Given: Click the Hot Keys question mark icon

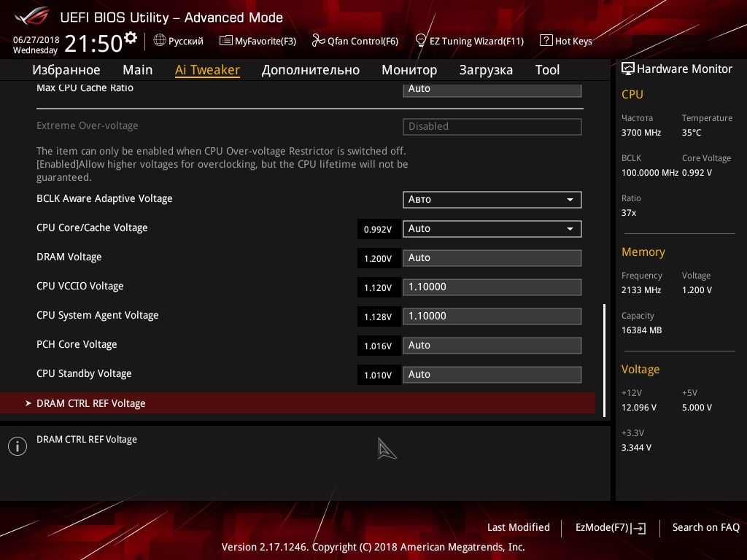Looking at the screenshot, I should click(x=546, y=41).
